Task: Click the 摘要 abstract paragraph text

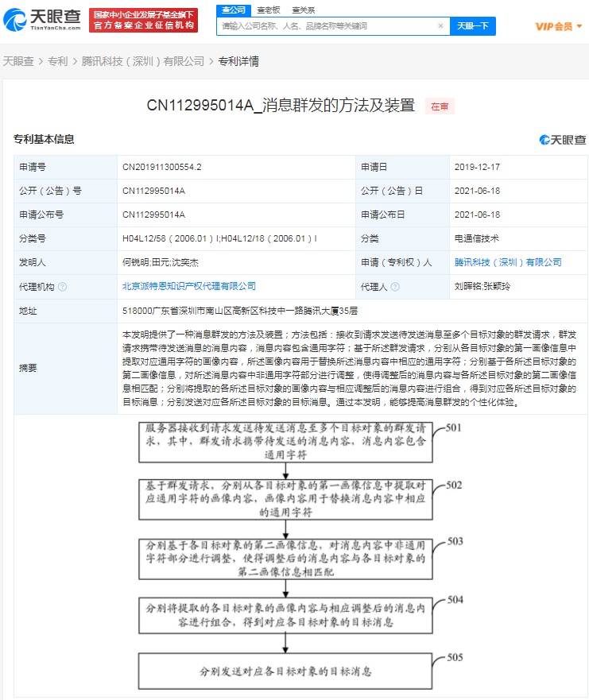Action: (349, 369)
